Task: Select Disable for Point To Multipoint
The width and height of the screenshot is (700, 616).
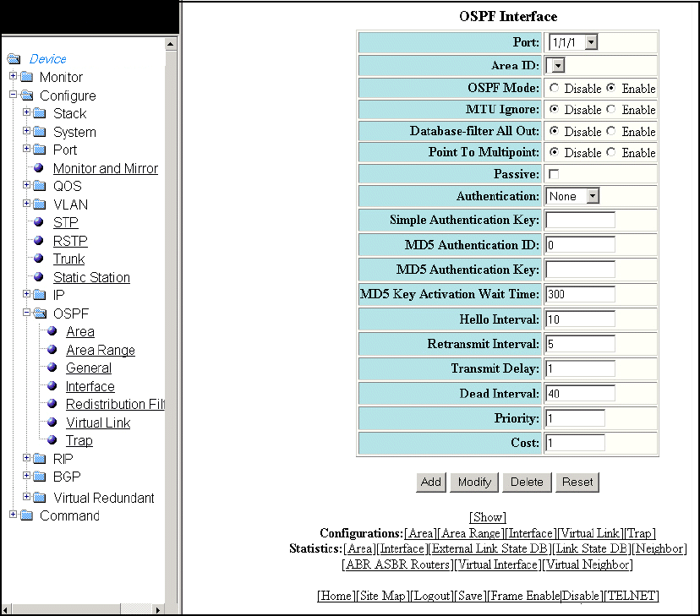Action: [554, 152]
